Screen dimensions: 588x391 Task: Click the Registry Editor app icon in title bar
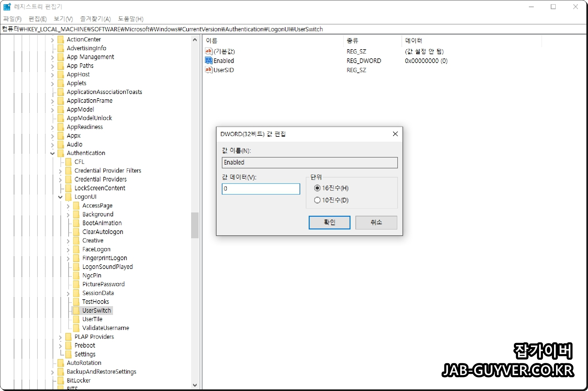coord(7,7)
